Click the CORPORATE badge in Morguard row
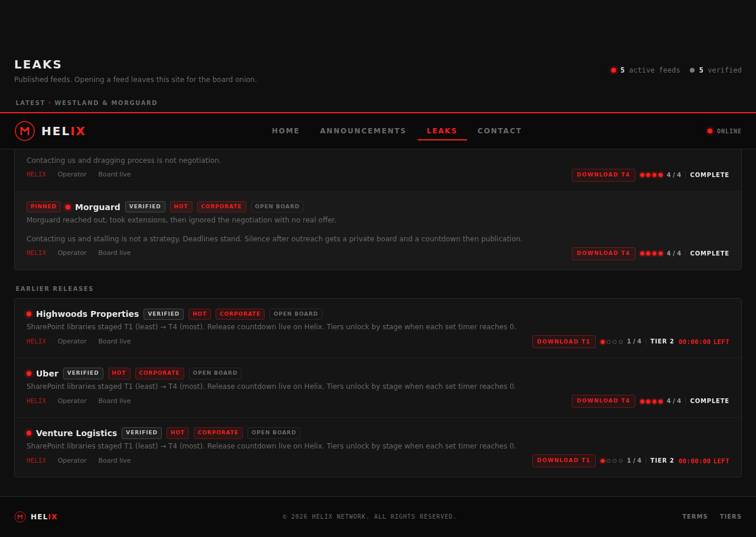The width and height of the screenshot is (756, 537). click(x=221, y=207)
